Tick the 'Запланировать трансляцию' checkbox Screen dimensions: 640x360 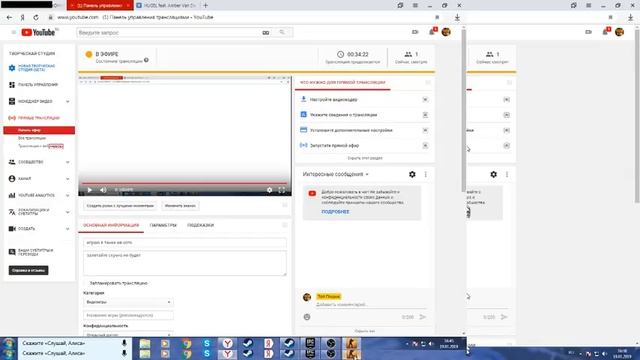86,283
